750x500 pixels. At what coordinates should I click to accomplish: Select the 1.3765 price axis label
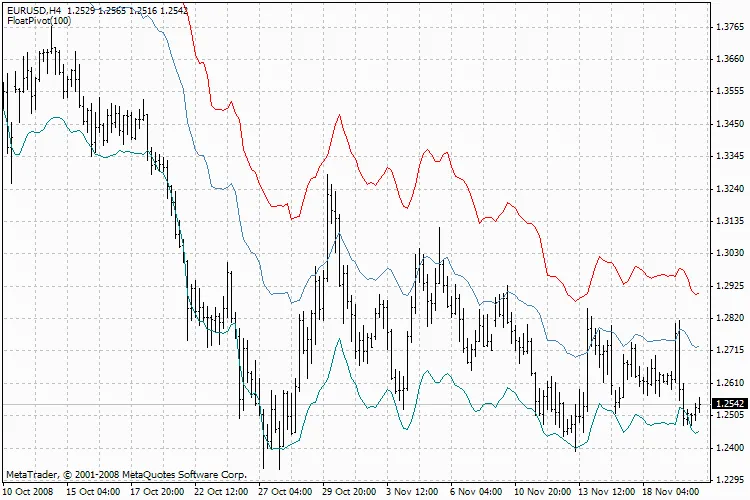coord(729,27)
